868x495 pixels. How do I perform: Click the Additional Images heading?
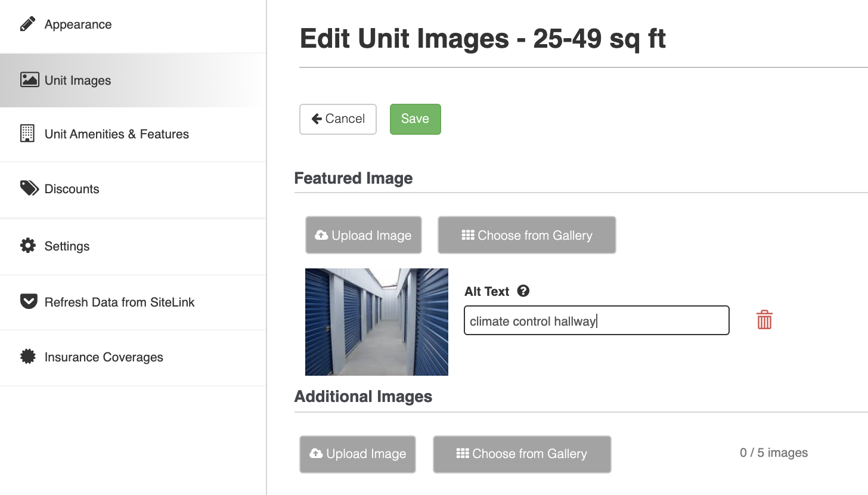click(x=363, y=397)
